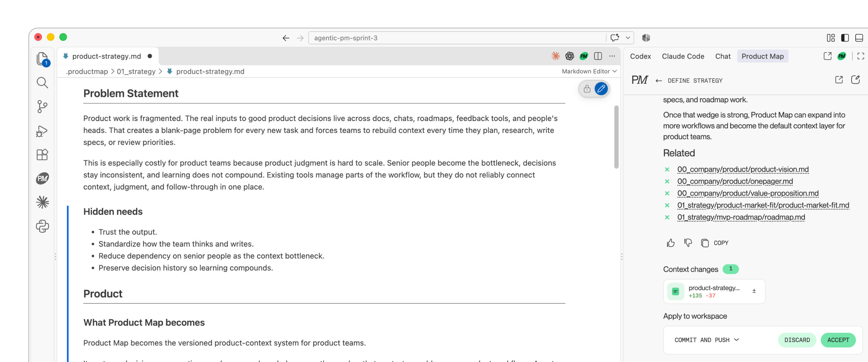Return from Define Strategy with back arrow

click(x=659, y=81)
